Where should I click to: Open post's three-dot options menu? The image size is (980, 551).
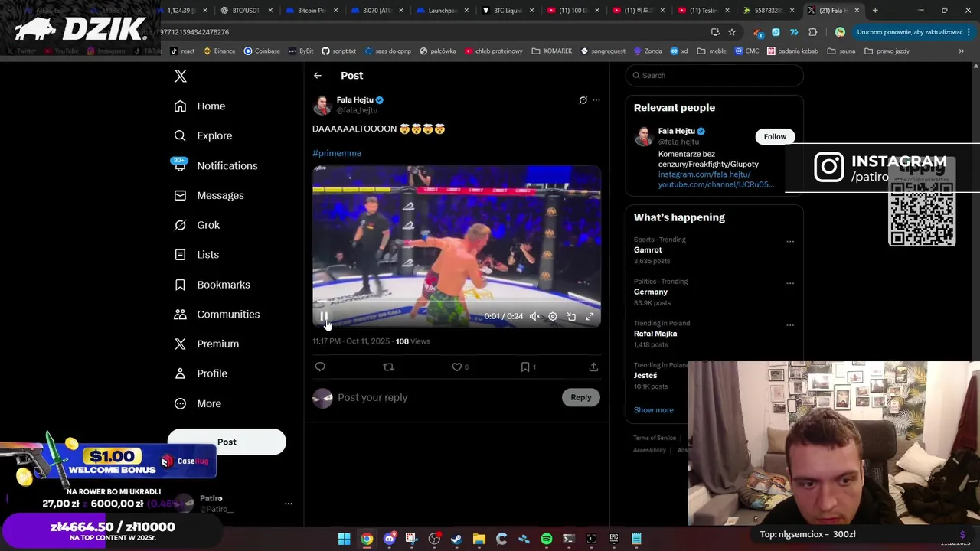596,100
